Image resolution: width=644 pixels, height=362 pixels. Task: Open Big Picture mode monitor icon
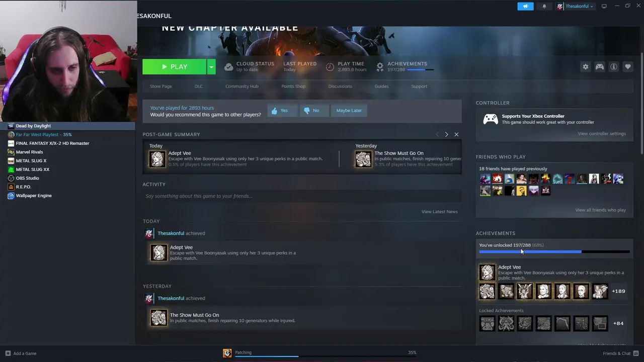pos(604,6)
